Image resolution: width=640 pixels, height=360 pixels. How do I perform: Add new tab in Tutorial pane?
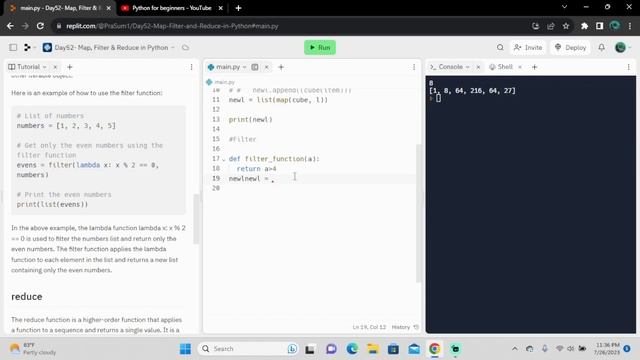point(69,67)
